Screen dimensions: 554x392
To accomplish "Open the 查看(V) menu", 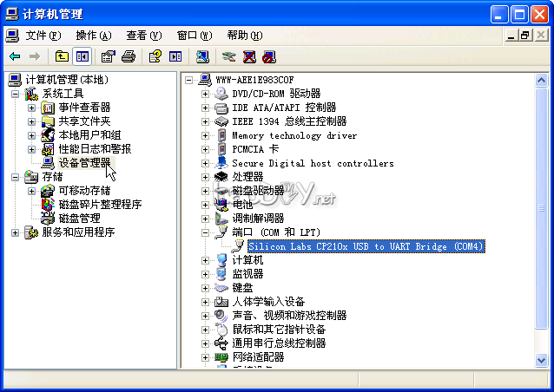I will [143, 36].
